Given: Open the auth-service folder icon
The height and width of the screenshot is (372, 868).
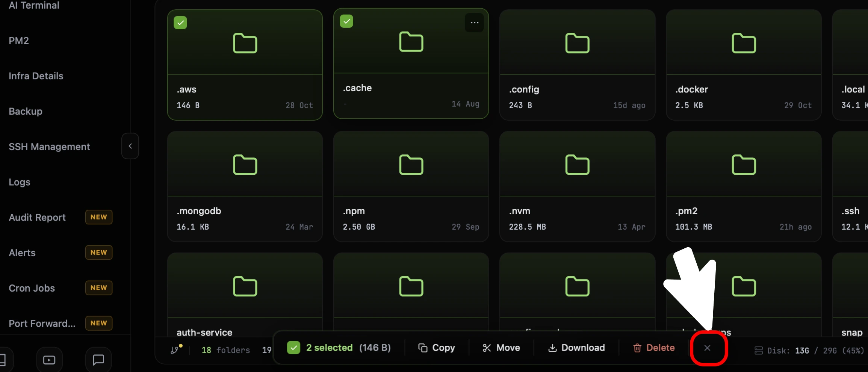Looking at the screenshot, I should [245, 286].
